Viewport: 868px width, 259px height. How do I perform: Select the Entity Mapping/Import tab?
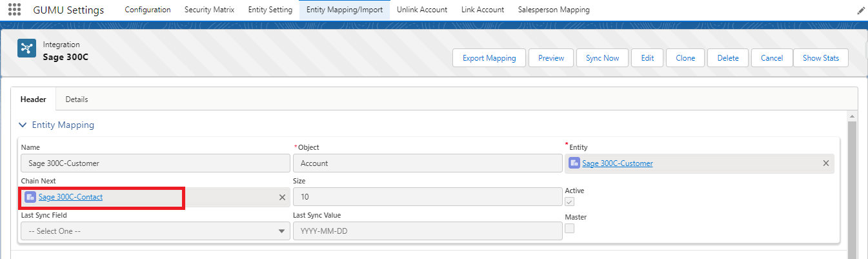(x=345, y=10)
